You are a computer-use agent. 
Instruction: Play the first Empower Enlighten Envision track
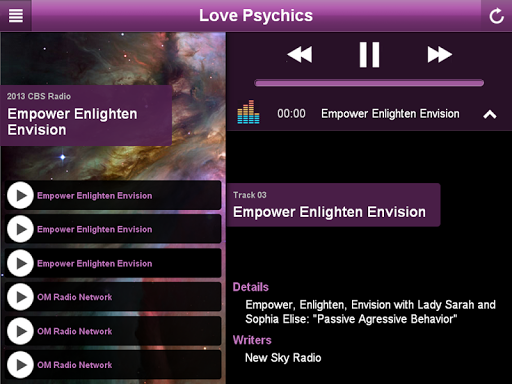coord(20,195)
